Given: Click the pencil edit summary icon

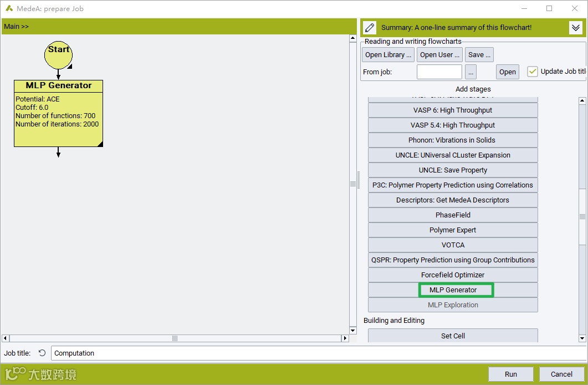Looking at the screenshot, I should (370, 27).
